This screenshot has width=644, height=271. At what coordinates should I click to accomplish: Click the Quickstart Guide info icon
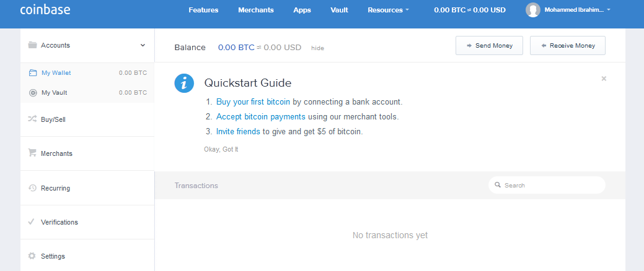[x=184, y=84]
